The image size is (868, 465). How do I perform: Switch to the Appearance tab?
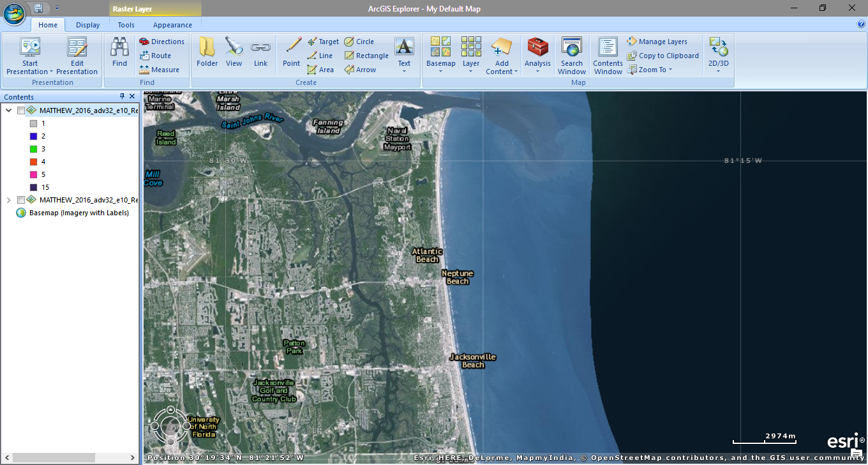[x=172, y=25]
